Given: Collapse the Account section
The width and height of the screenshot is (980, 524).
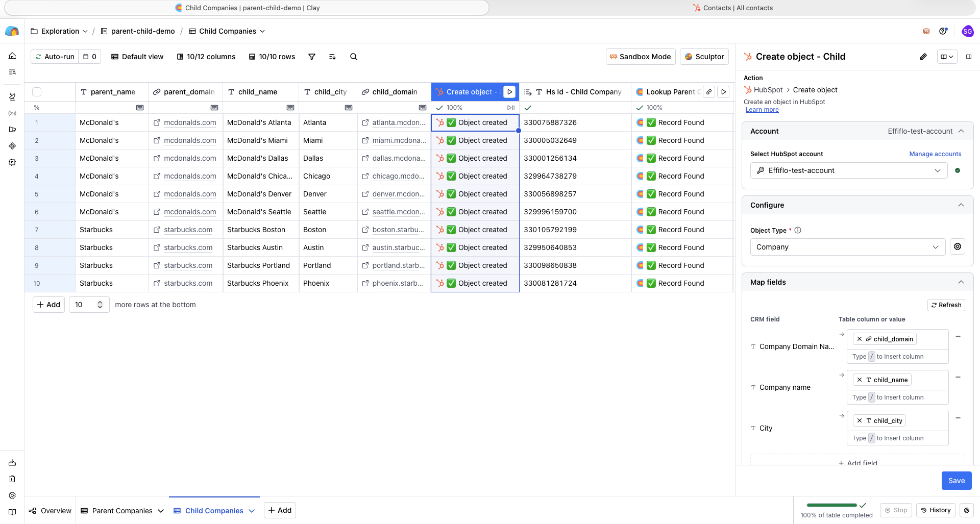Looking at the screenshot, I should [x=961, y=131].
